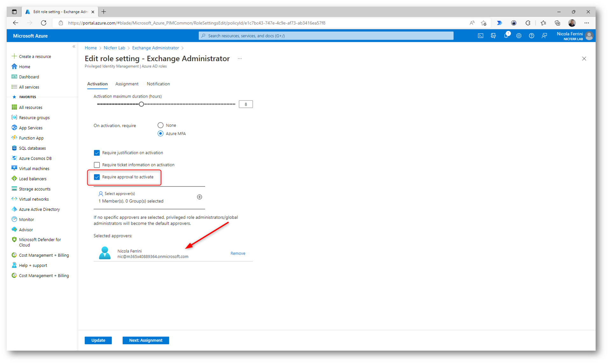609x364 pixels.
Task: Click the Microsoft Azure logo text
Action: [x=30, y=36]
